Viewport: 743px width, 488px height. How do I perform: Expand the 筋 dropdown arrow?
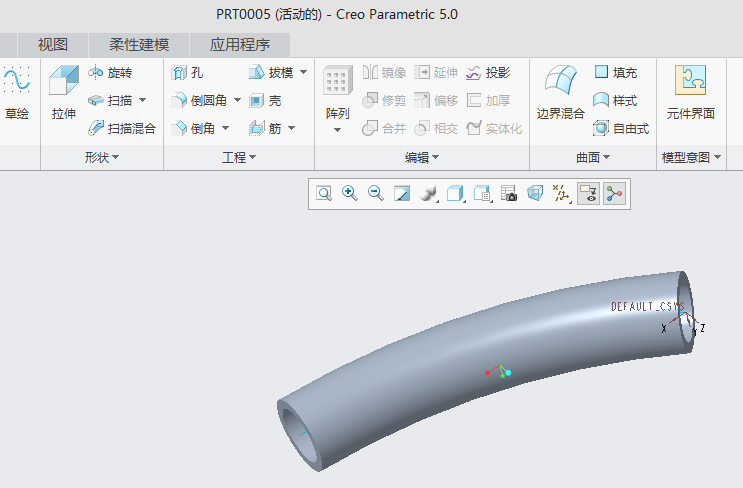coord(291,128)
